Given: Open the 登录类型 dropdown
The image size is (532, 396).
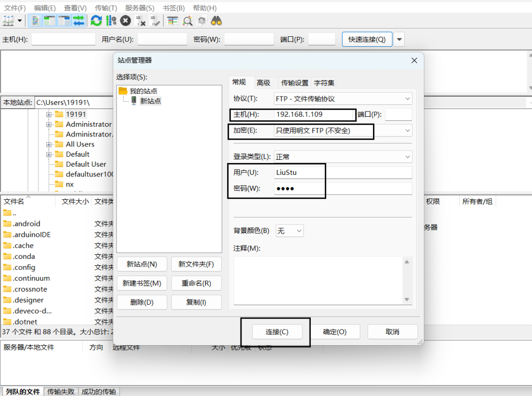Looking at the screenshot, I should click(343, 157).
